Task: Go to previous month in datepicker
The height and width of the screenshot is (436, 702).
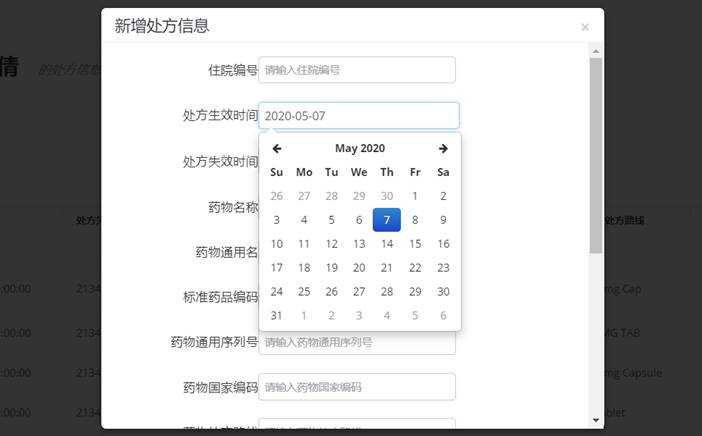Action: point(277,148)
